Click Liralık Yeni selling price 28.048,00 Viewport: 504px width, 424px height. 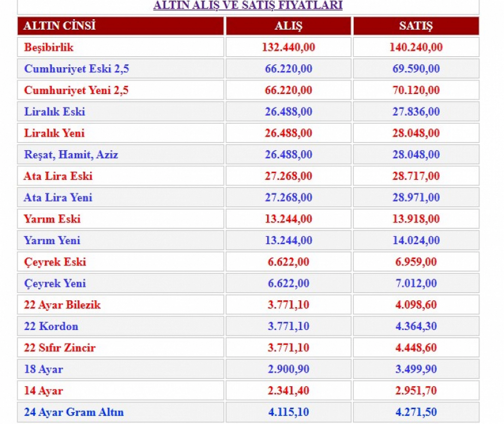coord(416,133)
